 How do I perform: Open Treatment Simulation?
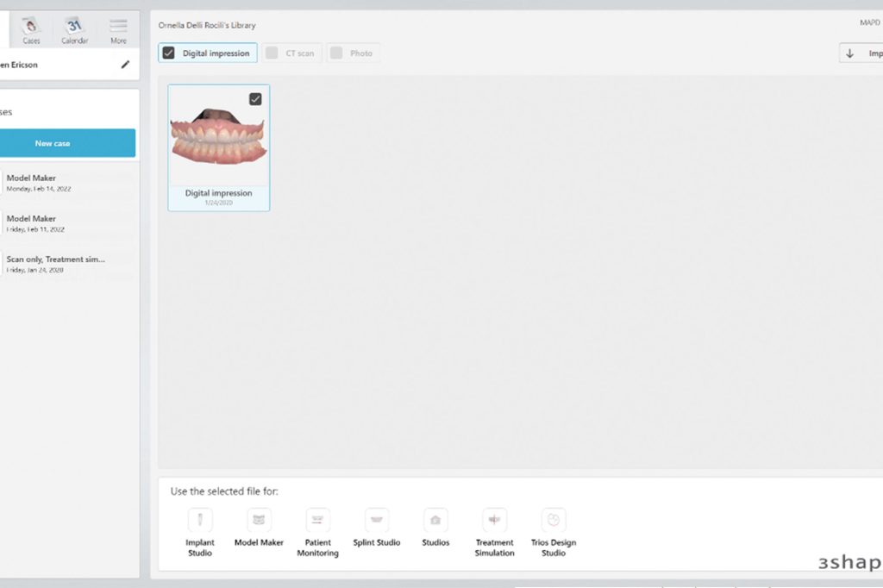(494, 528)
